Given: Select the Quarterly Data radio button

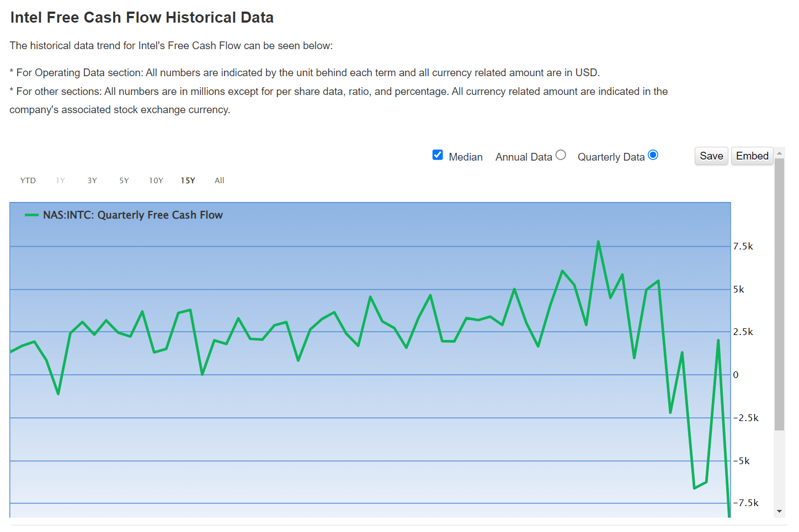Looking at the screenshot, I should click(x=653, y=155).
